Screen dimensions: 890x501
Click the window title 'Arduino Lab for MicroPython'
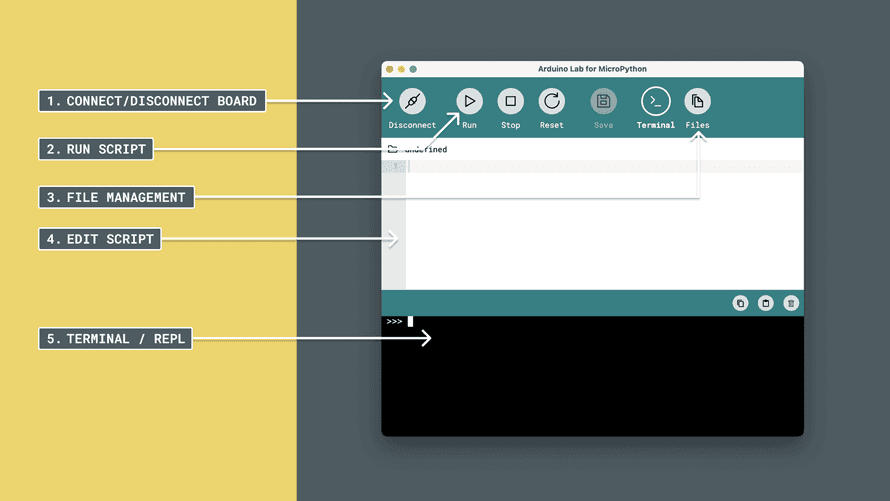point(592,69)
